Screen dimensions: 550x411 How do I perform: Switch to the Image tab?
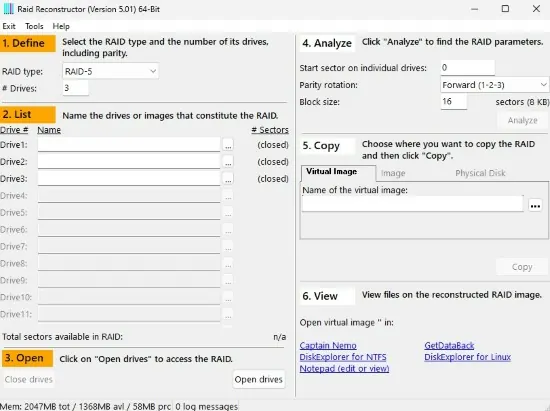[x=393, y=173]
